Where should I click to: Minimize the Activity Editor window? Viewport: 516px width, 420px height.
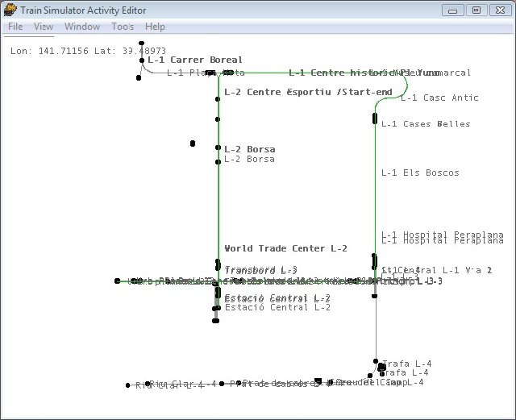[454, 10]
